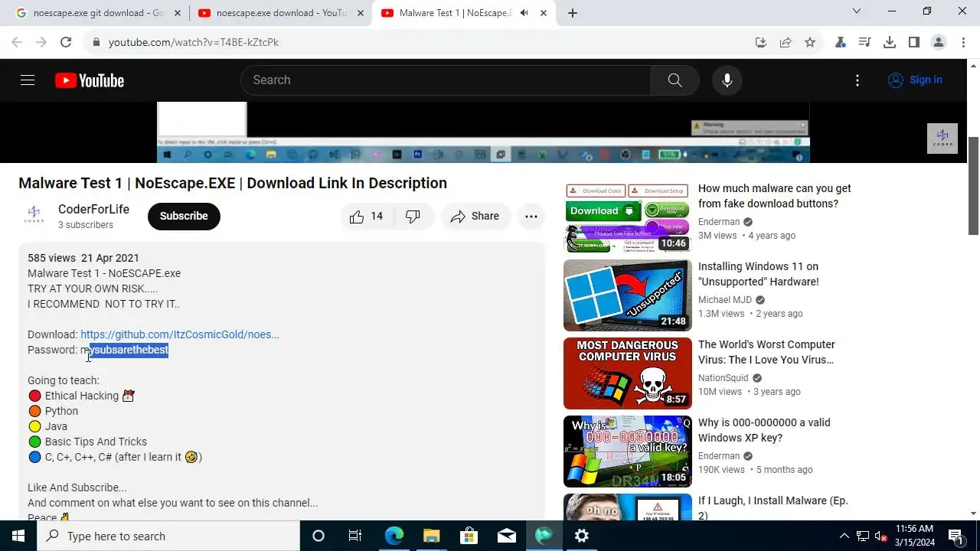
Task: Click Windows taskbar search box
Action: 168,536
